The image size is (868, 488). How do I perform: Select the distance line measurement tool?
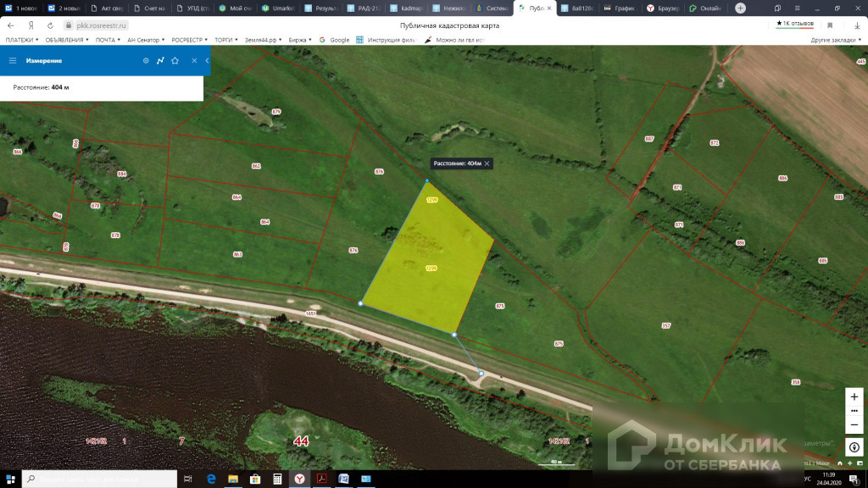(160, 60)
